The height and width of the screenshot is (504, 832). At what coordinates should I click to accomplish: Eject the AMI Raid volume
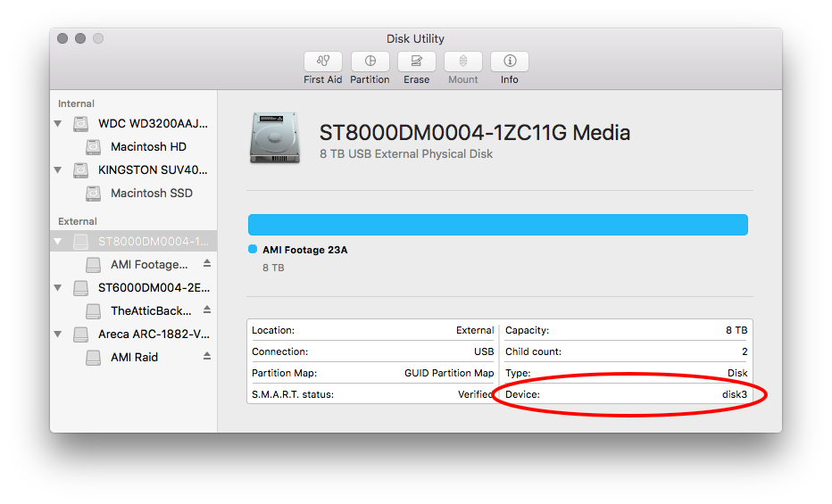coord(207,357)
